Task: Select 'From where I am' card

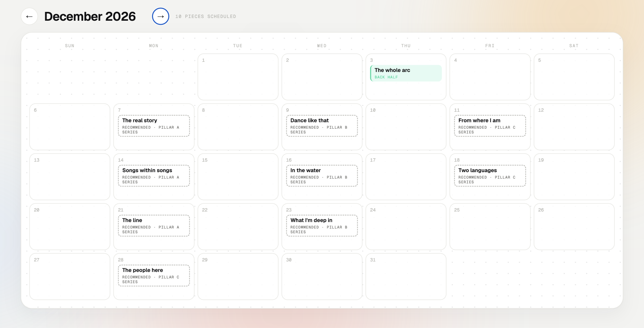Action: [490, 126]
